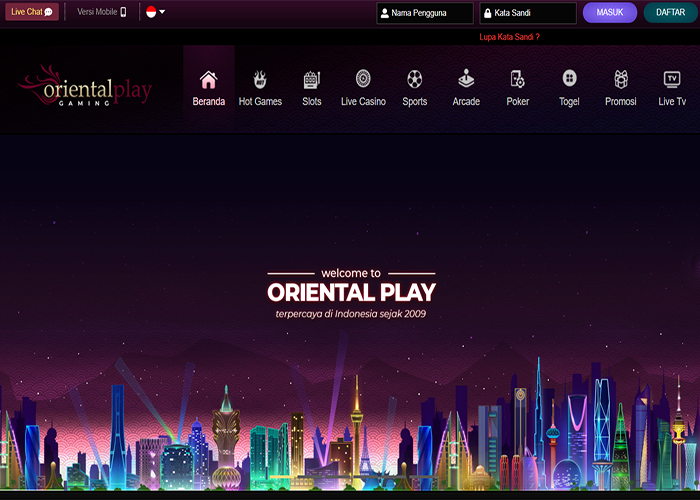Viewport: 700px width, 500px height.
Task: Click the Togel ball icon
Action: click(x=569, y=78)
